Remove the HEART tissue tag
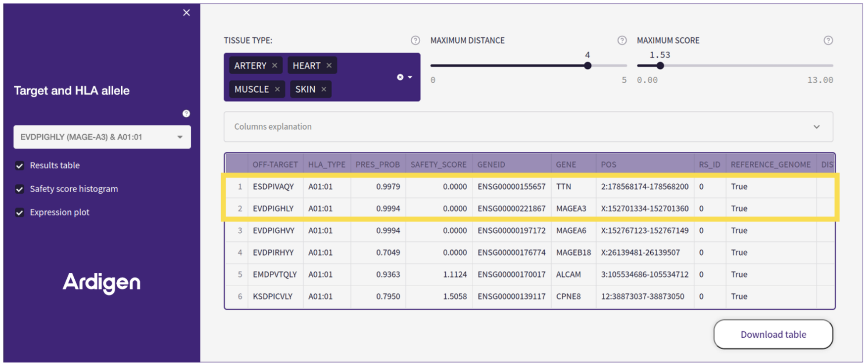This screenshot has height=364, width=868. (x=329, y=65)
